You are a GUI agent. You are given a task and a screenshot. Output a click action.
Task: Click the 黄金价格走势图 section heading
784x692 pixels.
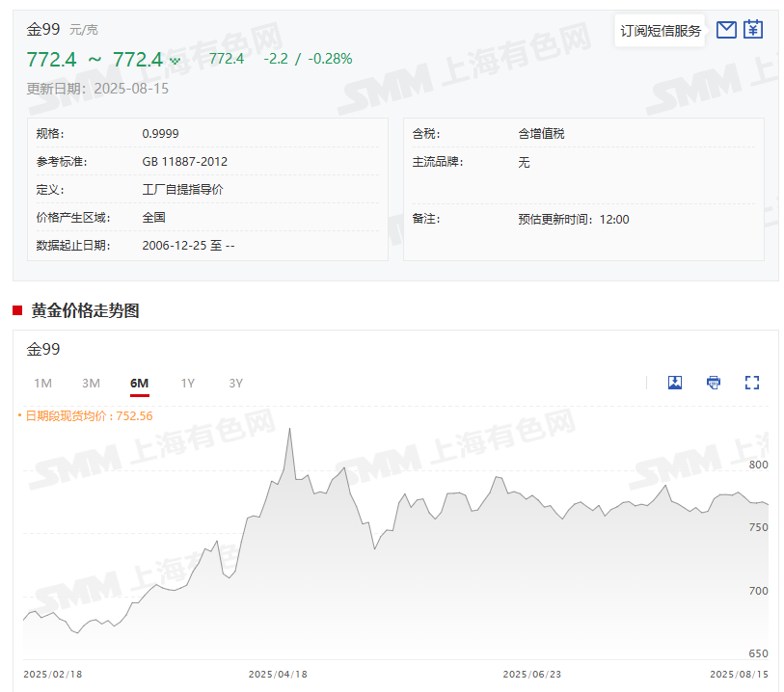(x=85, y=310)
